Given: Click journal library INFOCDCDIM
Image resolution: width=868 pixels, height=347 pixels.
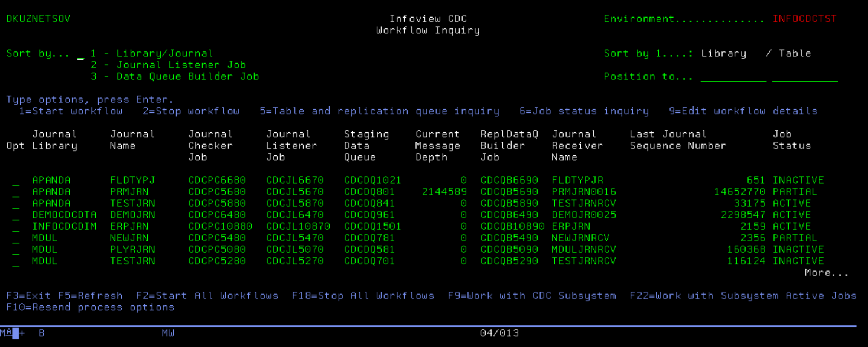Looking at the screenshot, I should tap(64, 226).
